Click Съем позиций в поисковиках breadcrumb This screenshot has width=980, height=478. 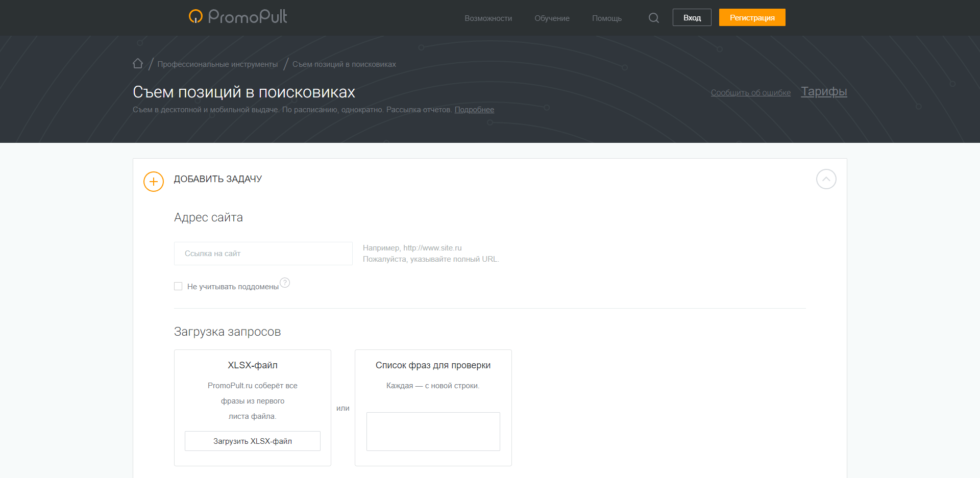coord(344,64)
